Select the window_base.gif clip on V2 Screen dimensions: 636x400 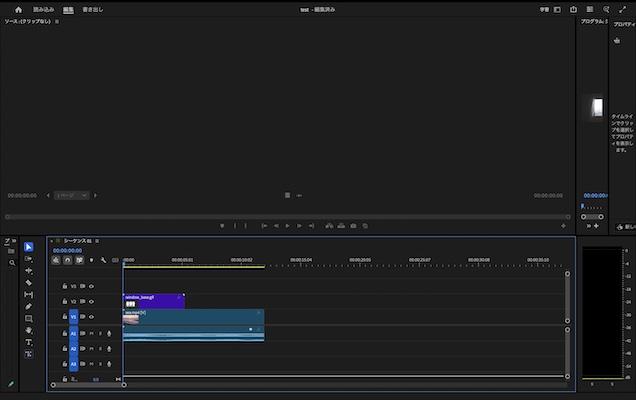(153, 300)
